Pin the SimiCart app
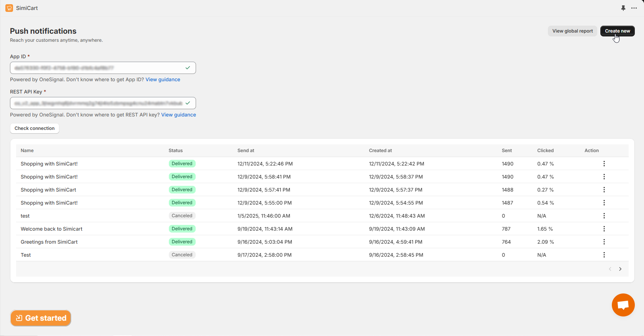Image resolution: width=644 pixels, height=336 pixels. click(623, 8)
